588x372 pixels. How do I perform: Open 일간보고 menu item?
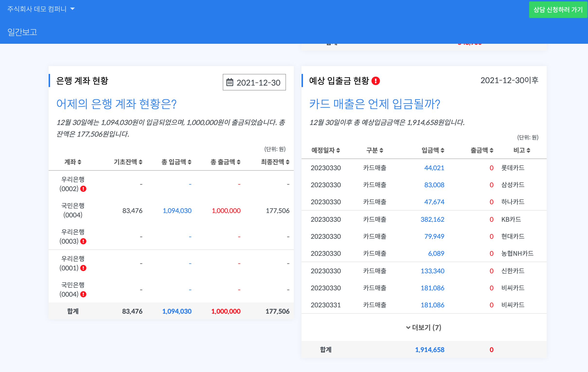[x=22, y=32]
